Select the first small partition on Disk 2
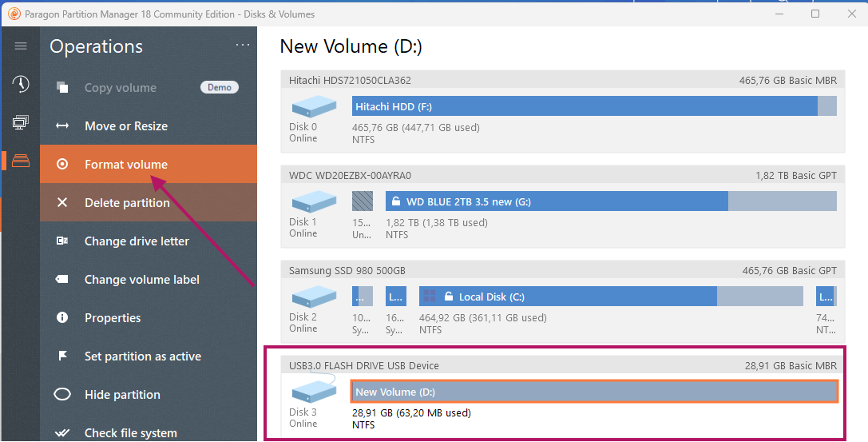The width and height of the screenshot is (868, 442). pyautogui.click(x=362, y=297)
